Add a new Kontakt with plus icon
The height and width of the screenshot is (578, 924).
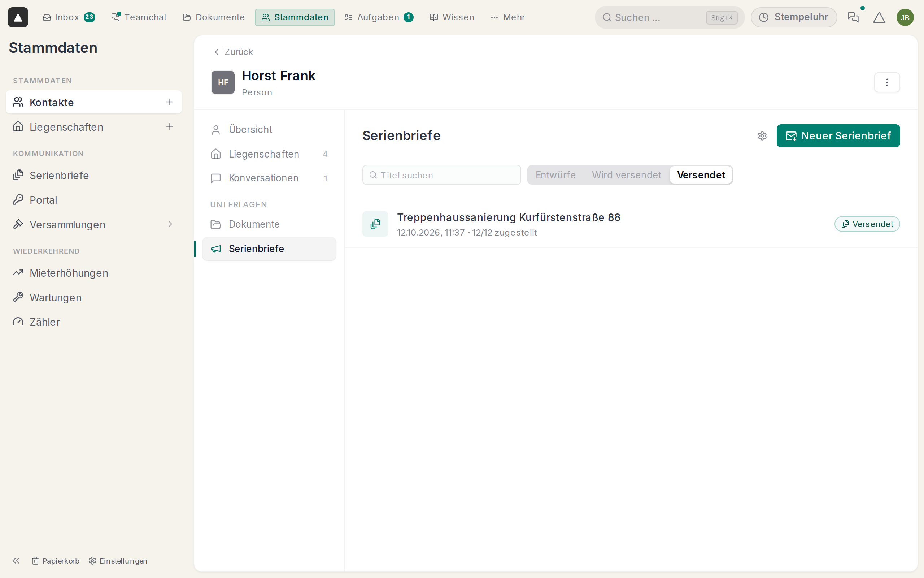(170, 102)
